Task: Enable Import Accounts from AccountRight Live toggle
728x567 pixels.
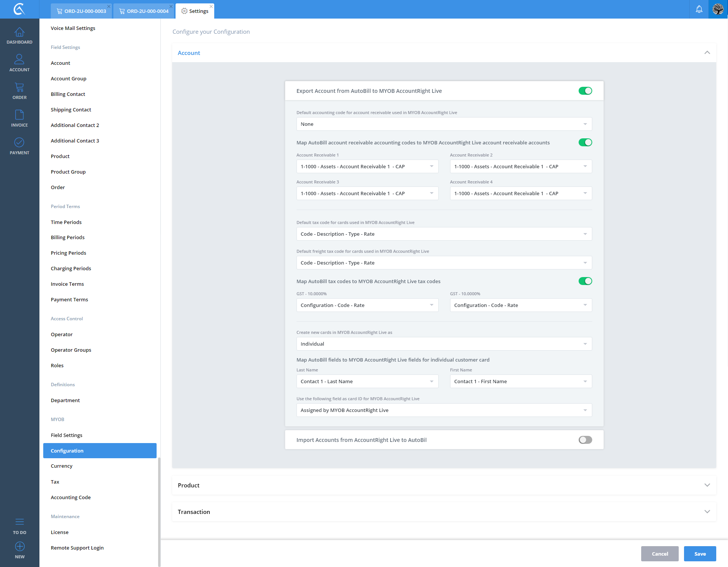Action: 585,440
